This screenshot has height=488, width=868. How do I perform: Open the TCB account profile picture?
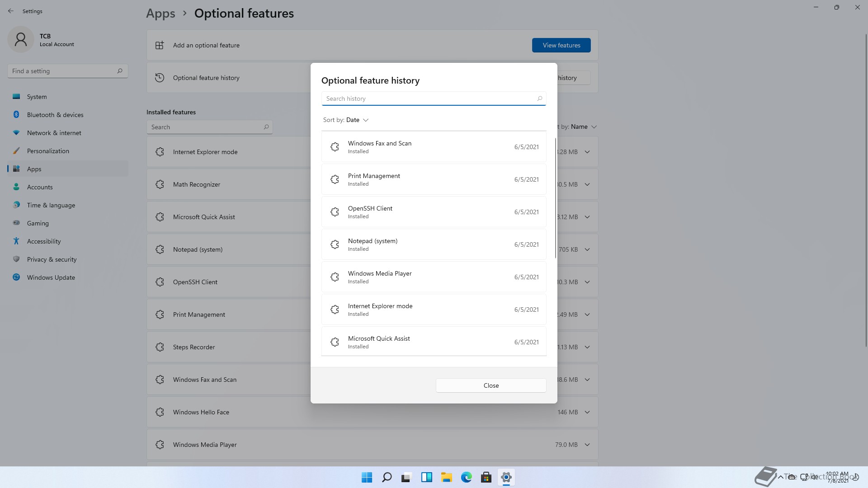pos(21,40)
